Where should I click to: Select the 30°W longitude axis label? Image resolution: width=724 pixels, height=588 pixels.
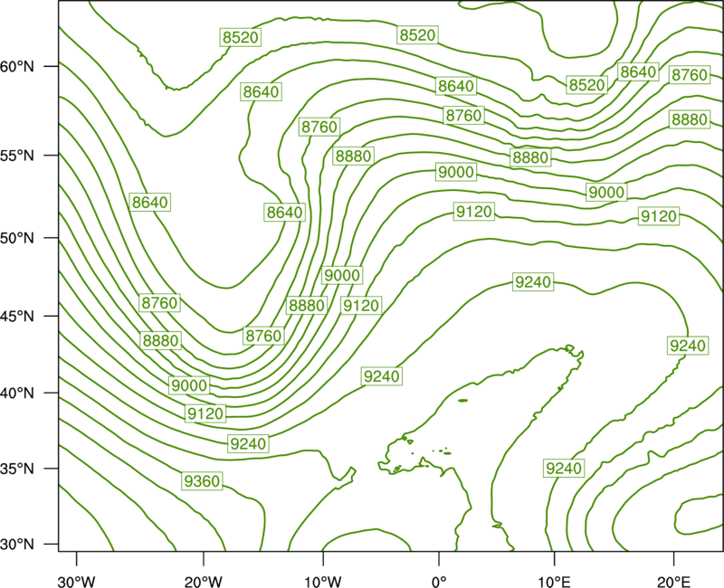[77, 582]
